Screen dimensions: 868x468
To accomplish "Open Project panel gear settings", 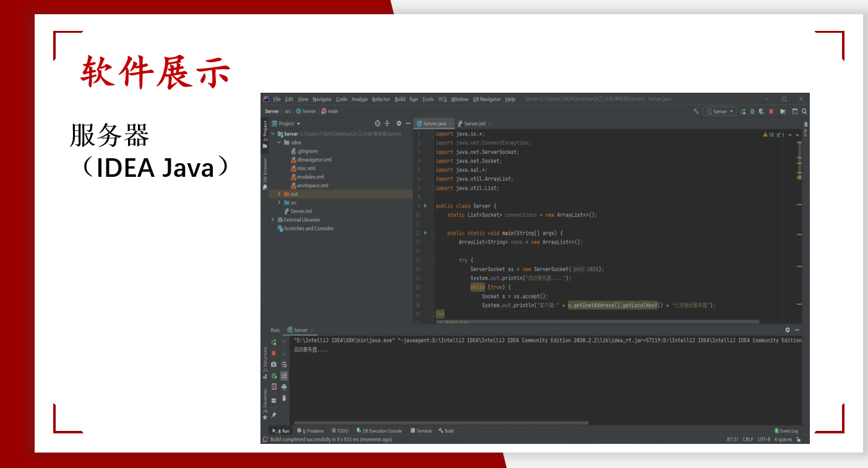I will click(x=398, y=123).
